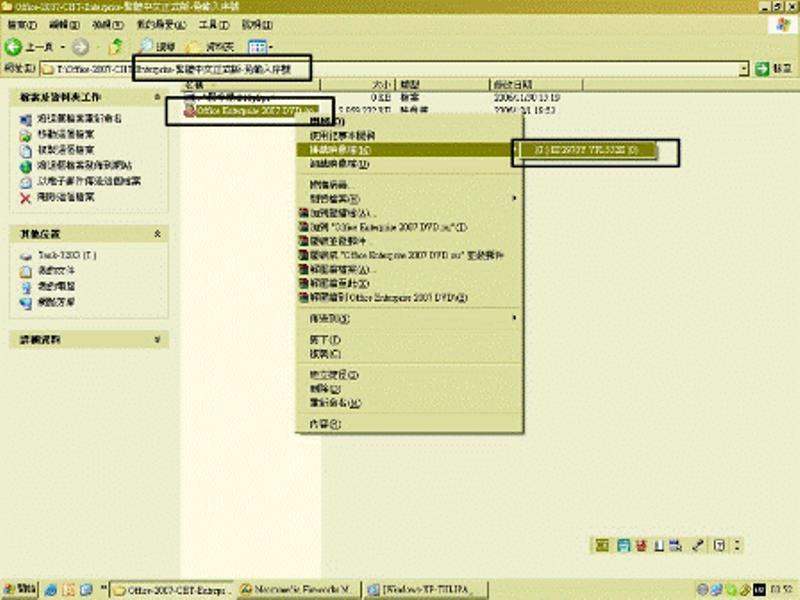800x600 pixels.
Task: Open the Favorites menu in Explorer
Action: pos(161,24)
